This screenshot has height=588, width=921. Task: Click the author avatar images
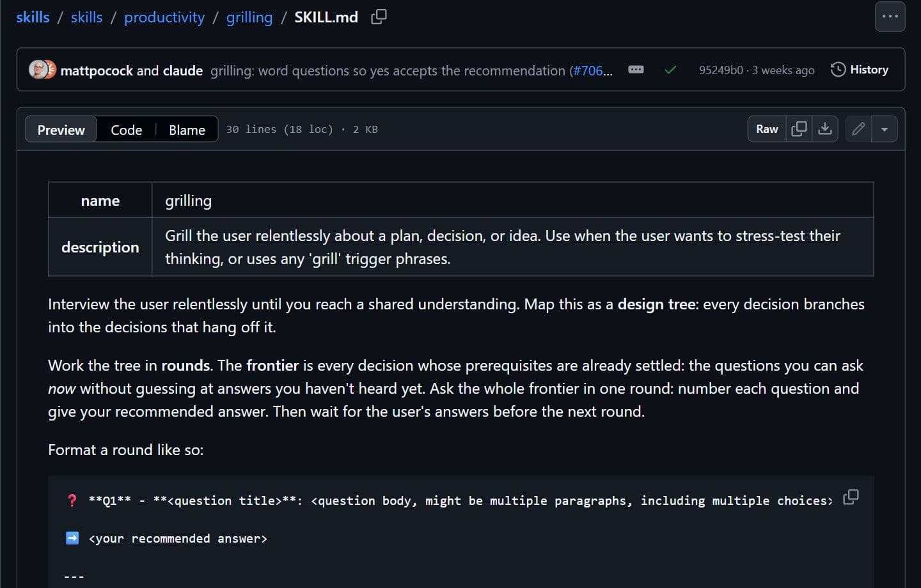[x=43, y=70]
